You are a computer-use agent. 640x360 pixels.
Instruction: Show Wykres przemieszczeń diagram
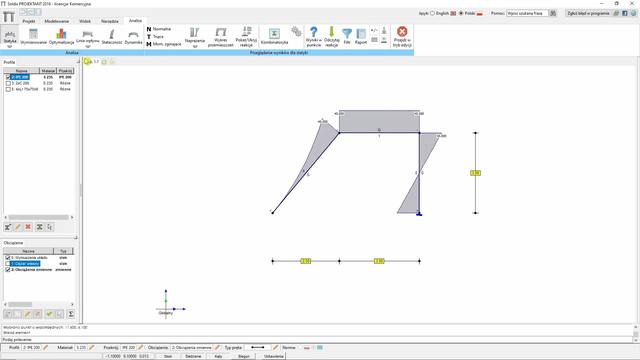(x=221, y=37)
